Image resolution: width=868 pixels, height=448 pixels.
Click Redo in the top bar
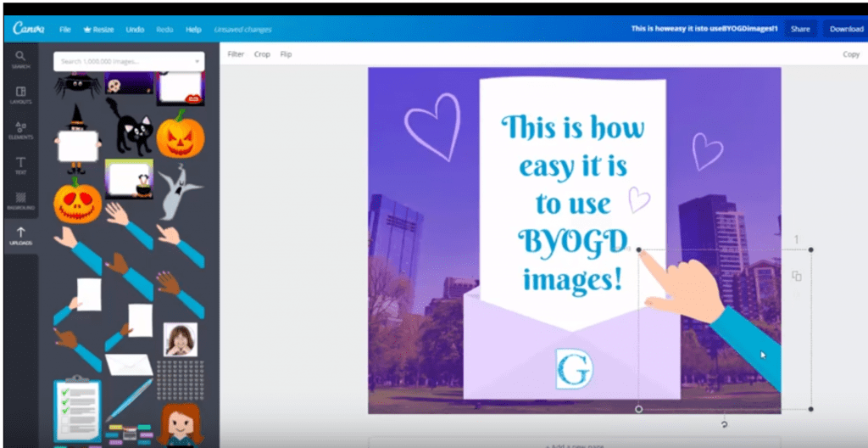[164, 30]
